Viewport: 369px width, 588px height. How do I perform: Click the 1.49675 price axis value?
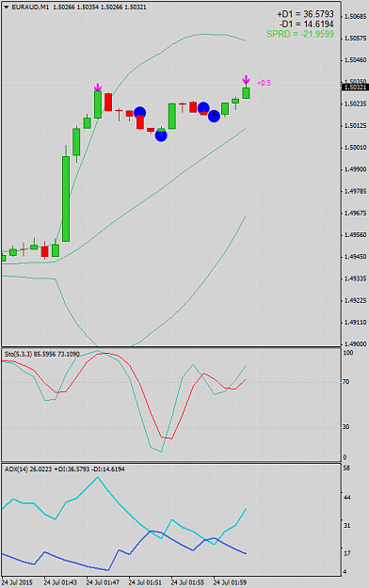[355, 213]
